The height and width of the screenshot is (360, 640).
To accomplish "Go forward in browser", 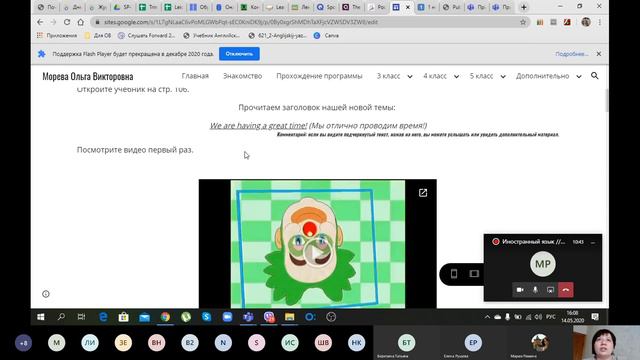I will (53, 22).
